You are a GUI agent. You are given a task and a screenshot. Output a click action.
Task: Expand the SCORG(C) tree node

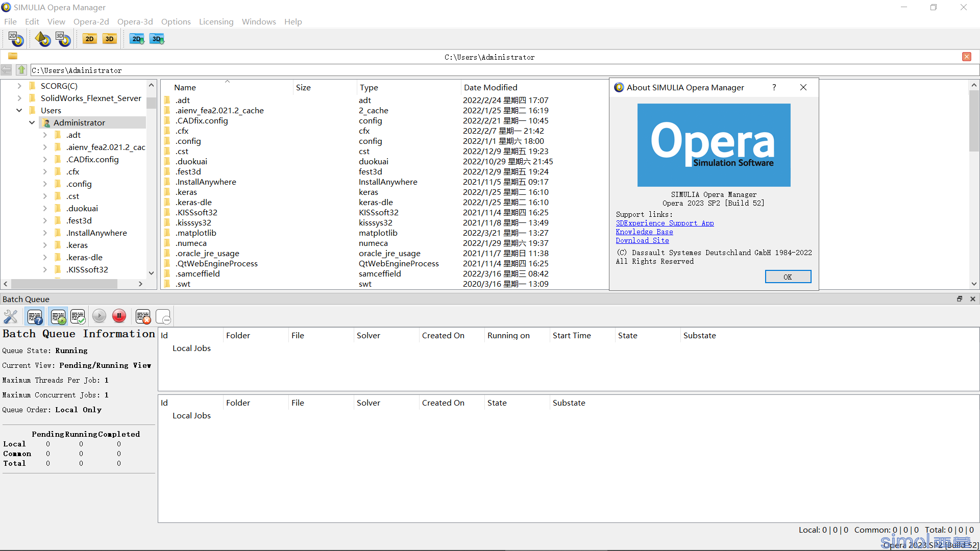19,86
